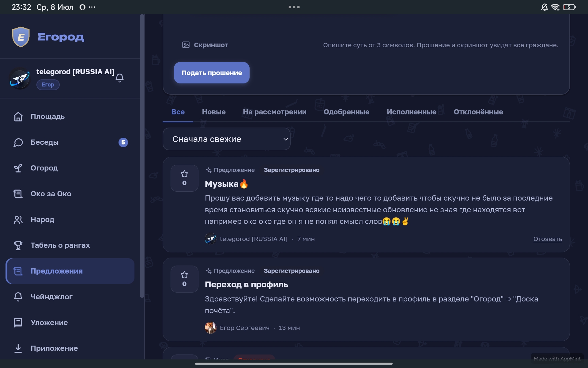588x368 pixels.
Task: Open Беседы chat bubble icon
Action: click(x=18, y=142)
